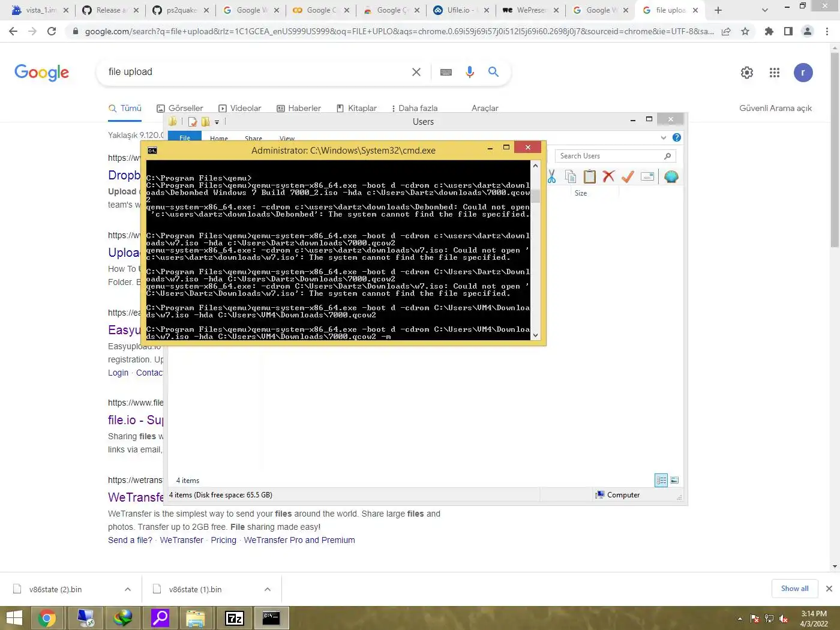Click Show all downloads button
Image resolution: width=840 pixels, height=630 pixels.
[794, 589]
